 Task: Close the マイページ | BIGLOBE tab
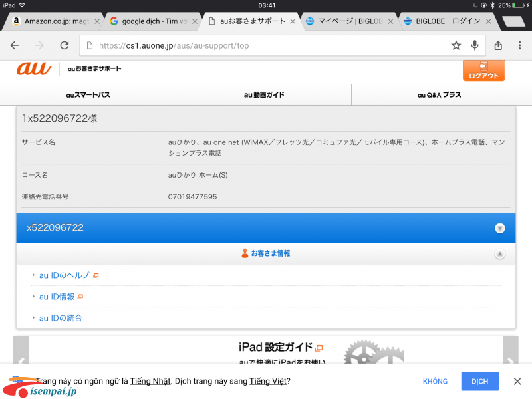click(390, 21)
